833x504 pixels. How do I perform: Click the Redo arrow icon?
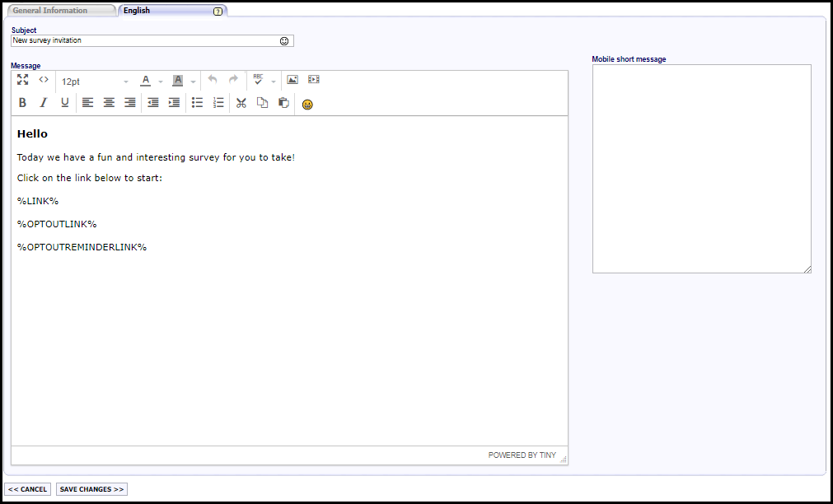coord(233,80)
